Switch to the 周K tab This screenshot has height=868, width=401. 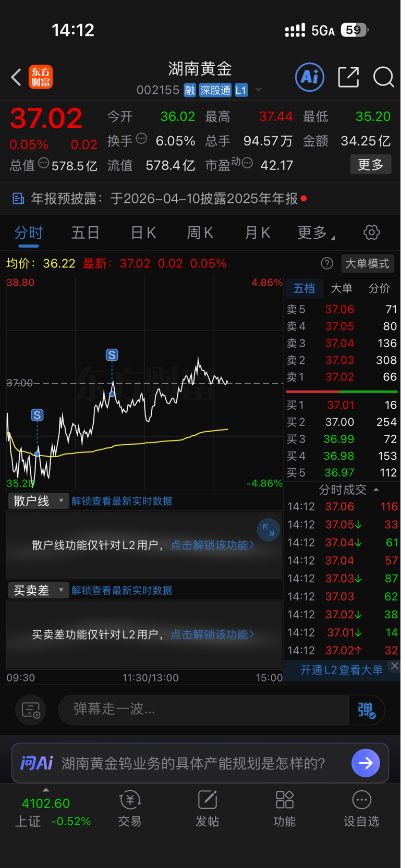200,233
